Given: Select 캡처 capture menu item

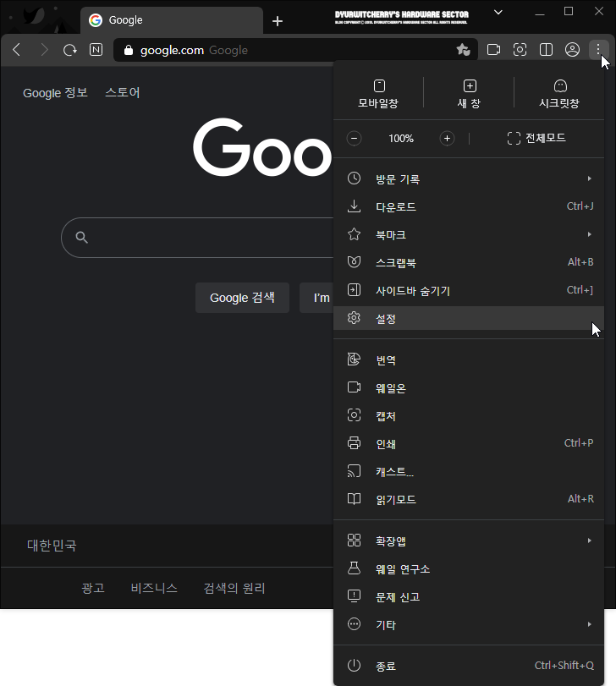Looking at the screenshot, I should (469, 415).
